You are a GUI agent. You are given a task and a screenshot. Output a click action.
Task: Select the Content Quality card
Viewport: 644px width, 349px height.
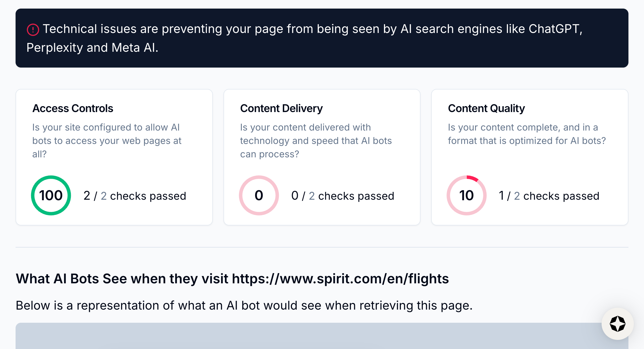pos(529,156)
